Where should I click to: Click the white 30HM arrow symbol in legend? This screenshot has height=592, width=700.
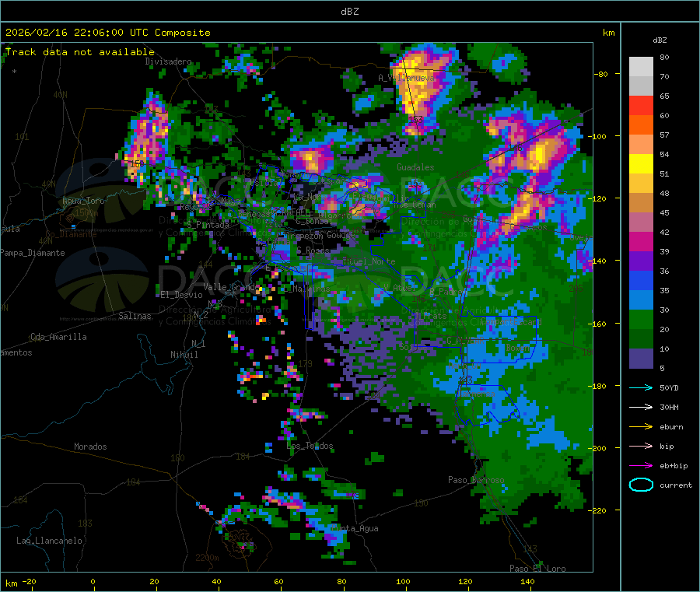point(641,407)
